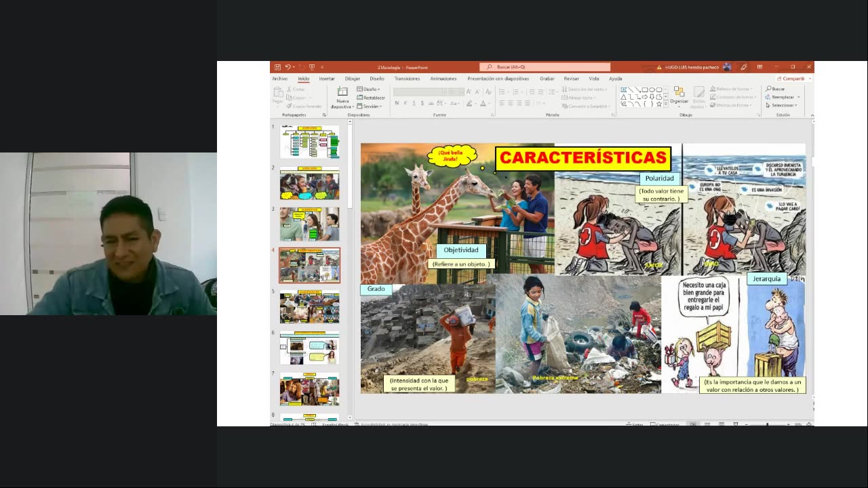This screenshot has height=488, width=868.
Task: Select the triangle shape in gallery
Action: pos(623,97)
